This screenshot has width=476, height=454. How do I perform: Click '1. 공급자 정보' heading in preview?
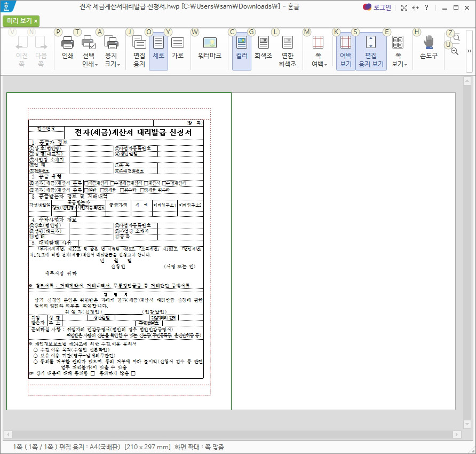point(50,142)
